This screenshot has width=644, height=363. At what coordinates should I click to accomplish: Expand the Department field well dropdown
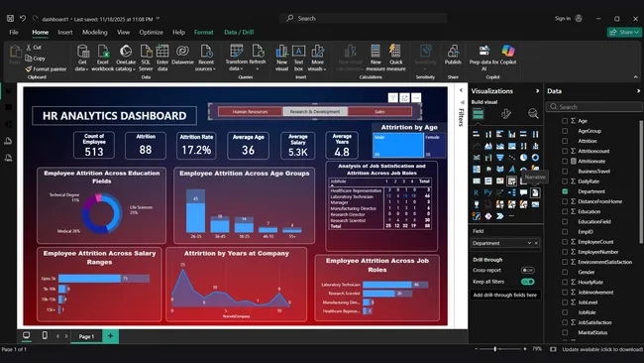click(529, 243)
